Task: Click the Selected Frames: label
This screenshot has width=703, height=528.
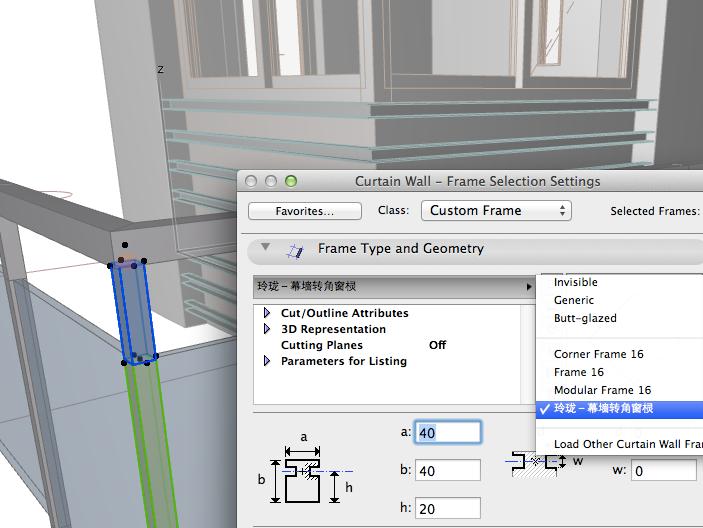Action: pos(655,211)
